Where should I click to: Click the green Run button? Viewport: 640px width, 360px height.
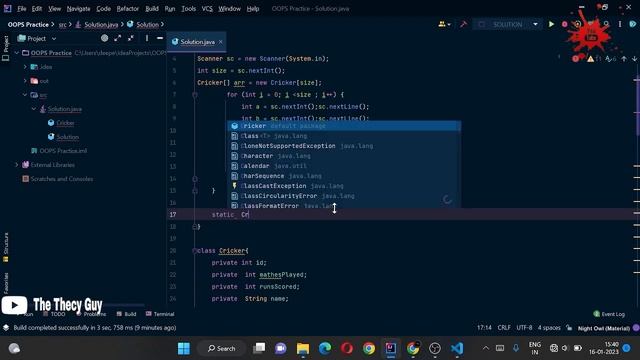point(551,24)
